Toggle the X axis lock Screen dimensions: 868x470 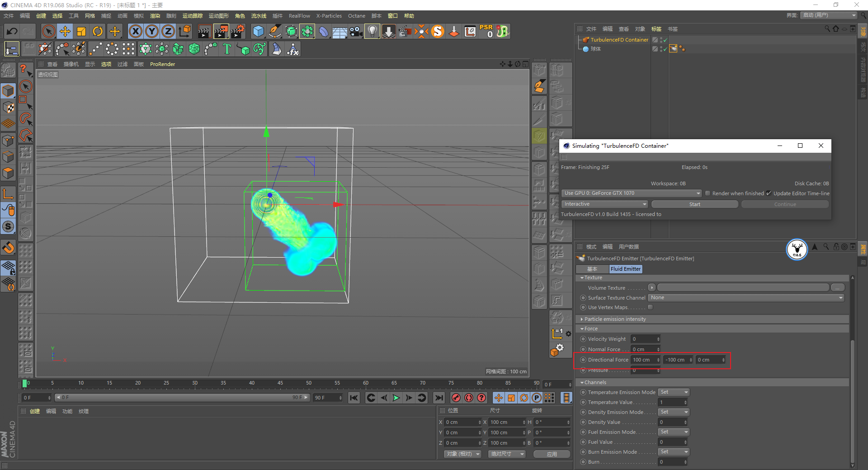[135, 31]
